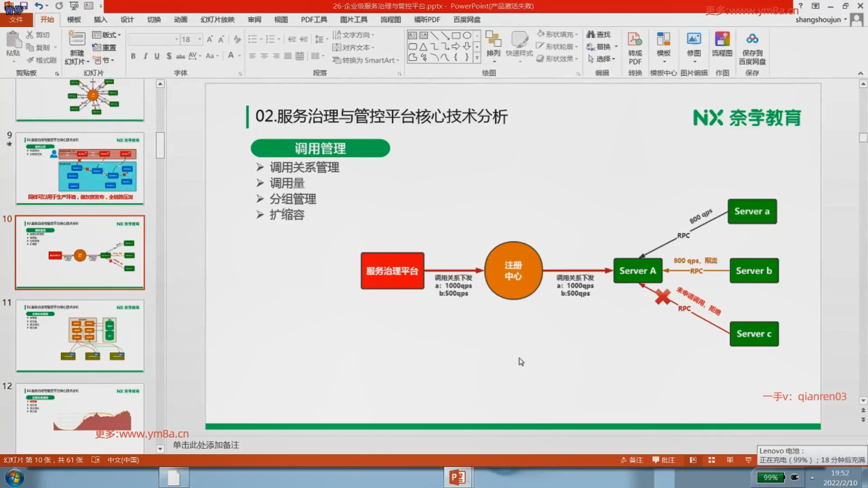Open the flowchart (流程图) tool icon
The image size is (868, 488).
[x=722, y=40]
